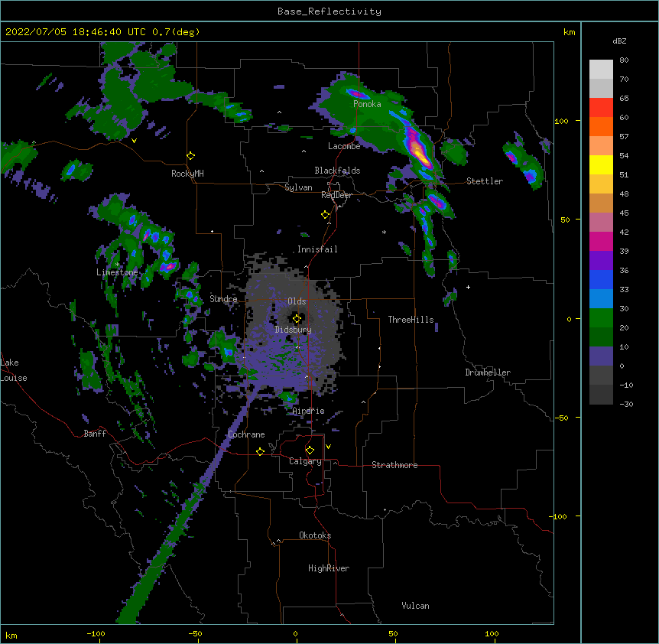Click the Base_Reflectivity title text
659x644 pixels.
point(329,11)
